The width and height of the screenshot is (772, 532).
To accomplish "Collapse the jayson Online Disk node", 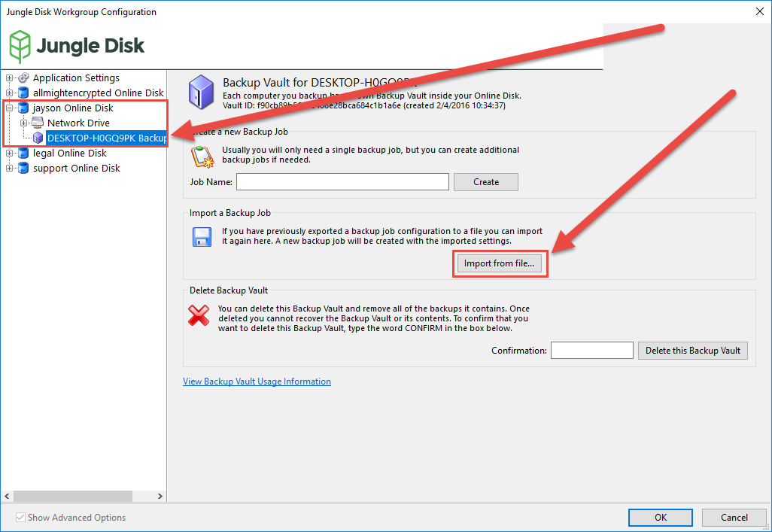I will [x=9, y=108].
